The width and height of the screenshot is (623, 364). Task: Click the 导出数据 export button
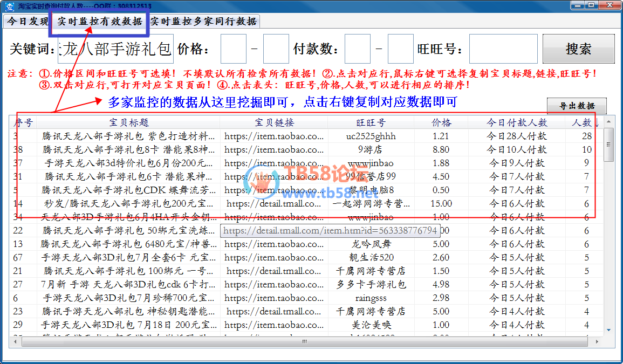click(577, 106)
